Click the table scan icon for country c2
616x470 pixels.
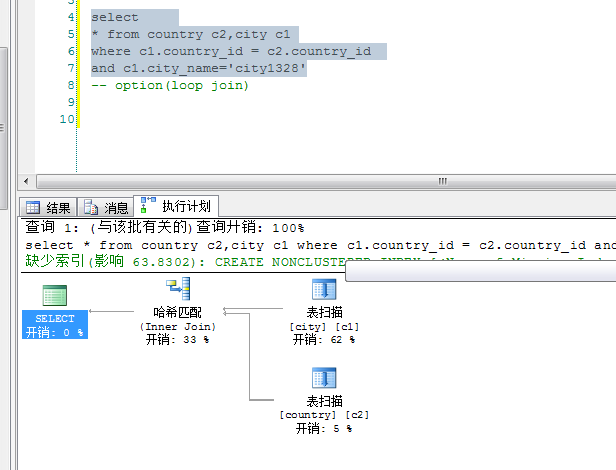[324, 378]
